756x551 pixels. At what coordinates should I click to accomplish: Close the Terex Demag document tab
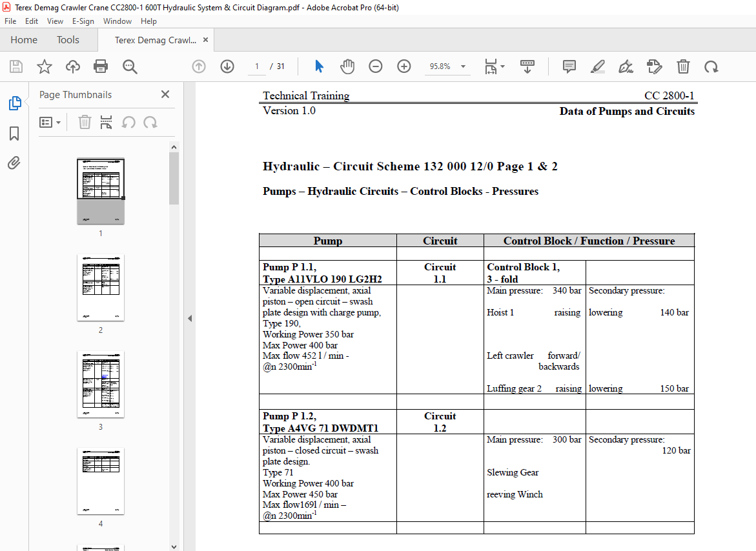coord(205,40)
